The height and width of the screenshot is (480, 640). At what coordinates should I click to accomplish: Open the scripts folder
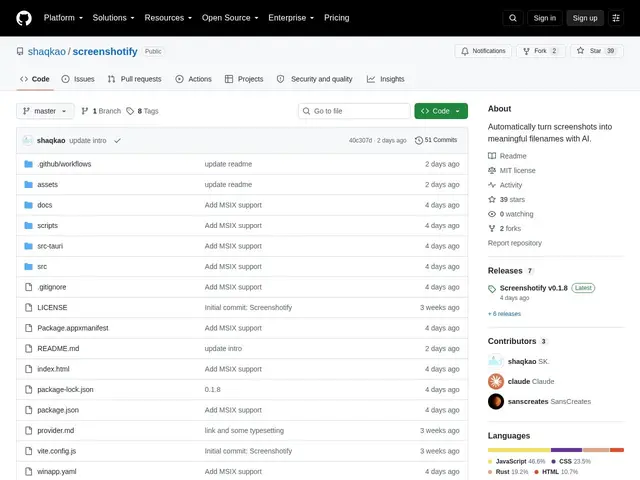pyautogui.click(x=47, y=226)
